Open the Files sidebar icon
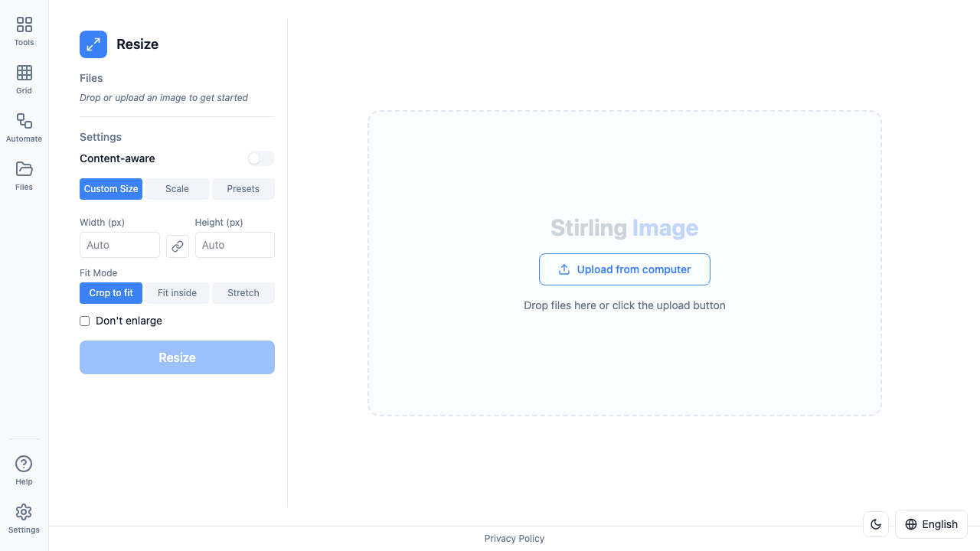The width and height of the screenshot is (980, 551). click(24, 176)
